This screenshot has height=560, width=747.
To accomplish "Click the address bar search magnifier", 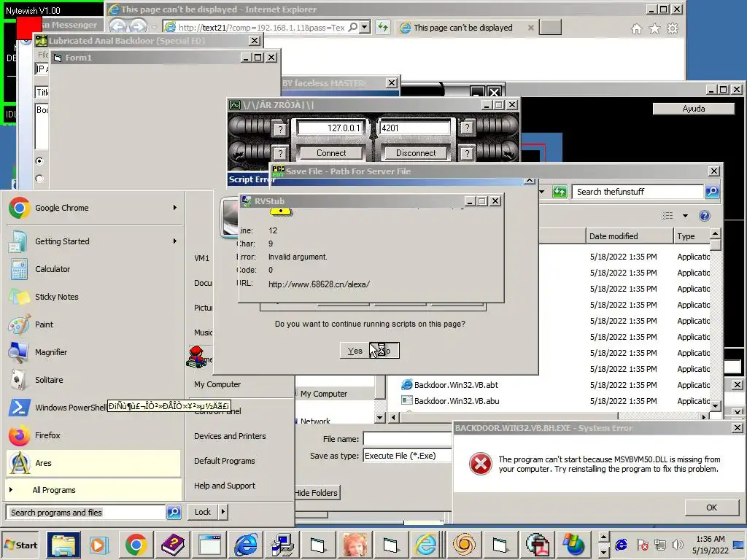I will tap(352, 27).
